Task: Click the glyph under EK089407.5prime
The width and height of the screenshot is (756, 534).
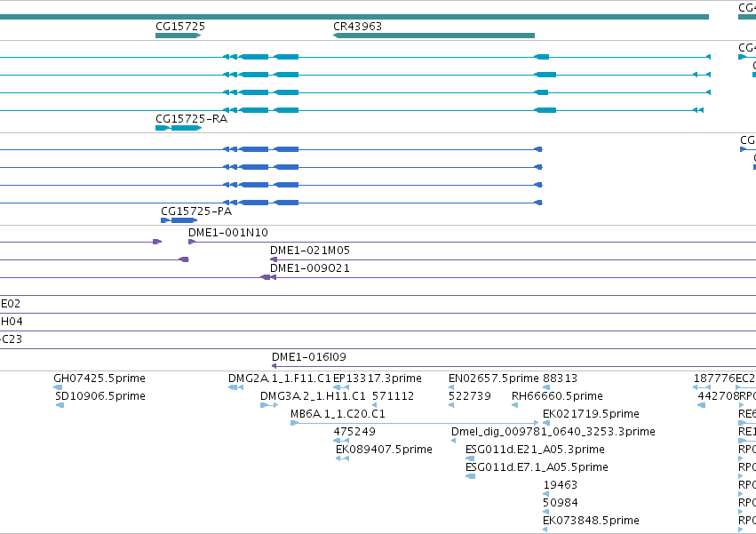Action: pyautogui.click(x=342, y=458)
